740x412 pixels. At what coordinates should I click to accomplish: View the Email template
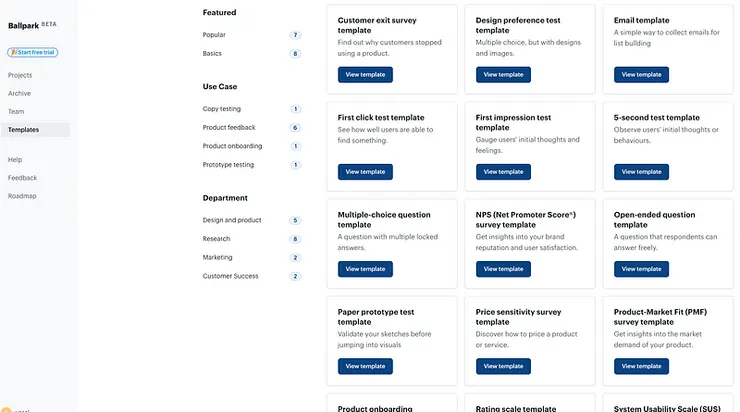[x=641, y=74]
